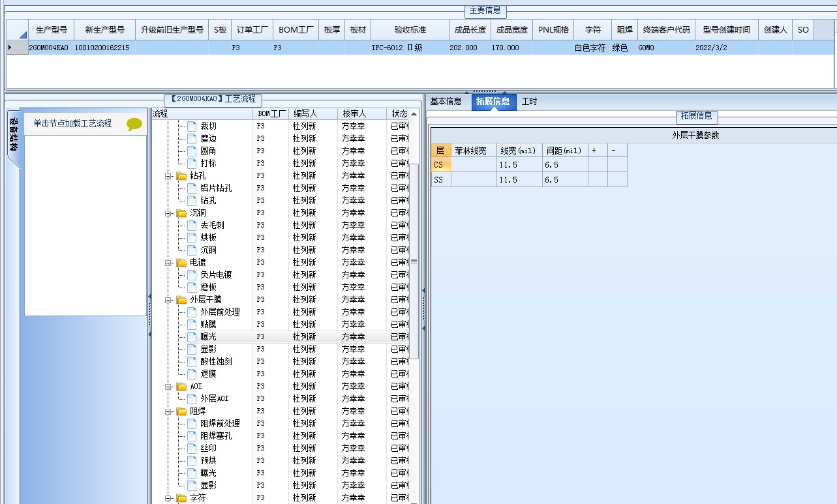The width and height of the screenshot is (837, 504).
Task: Click the document icon beside 磨边
Action: pos(192,138)
